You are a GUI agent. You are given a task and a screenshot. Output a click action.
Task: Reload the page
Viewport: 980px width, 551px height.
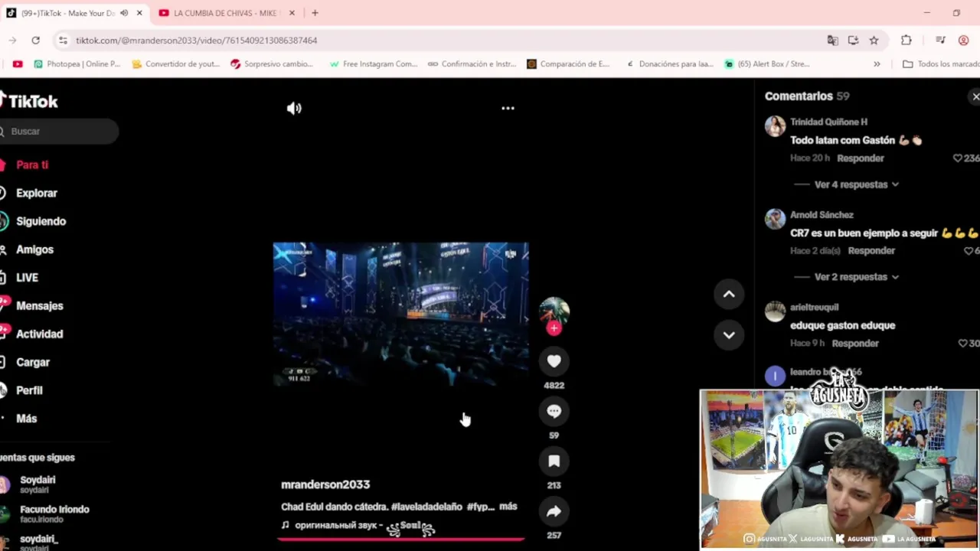pyautogui.click(x=35, y=41)
